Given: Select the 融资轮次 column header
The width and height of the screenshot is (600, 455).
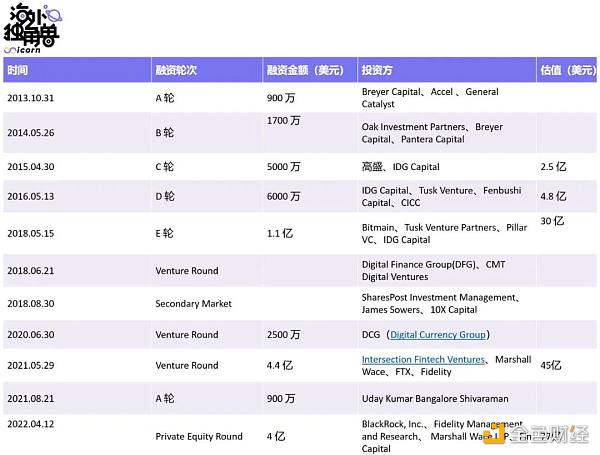Looking at the screenshot, I should (x=207, y=70).
